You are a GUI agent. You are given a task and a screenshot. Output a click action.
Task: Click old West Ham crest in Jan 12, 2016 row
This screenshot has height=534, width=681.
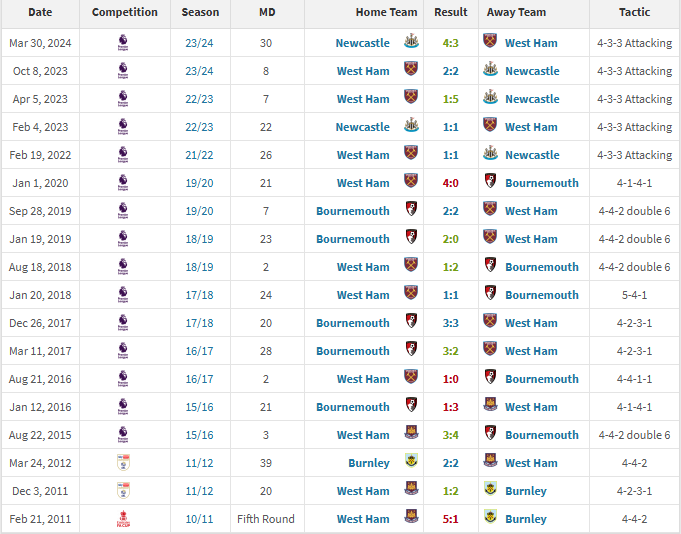[490, 406]
